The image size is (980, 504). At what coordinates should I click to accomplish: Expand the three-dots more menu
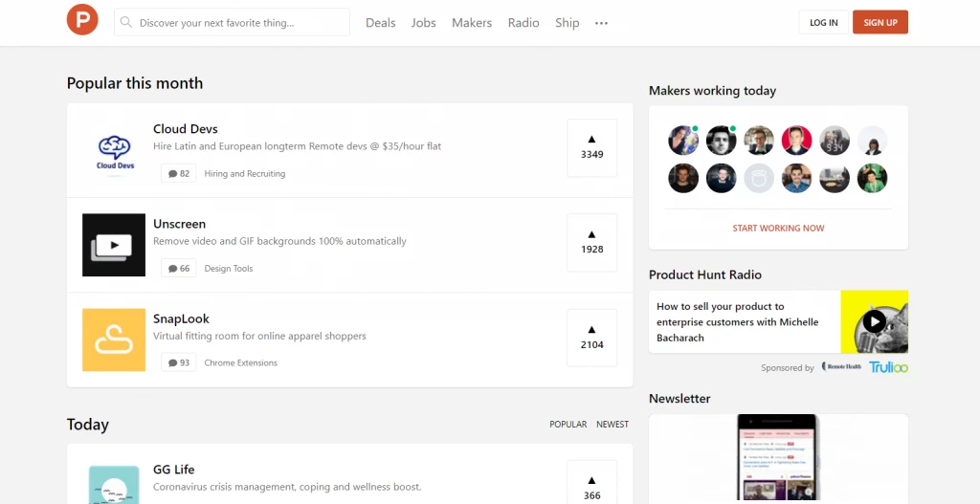coord(601,23)
